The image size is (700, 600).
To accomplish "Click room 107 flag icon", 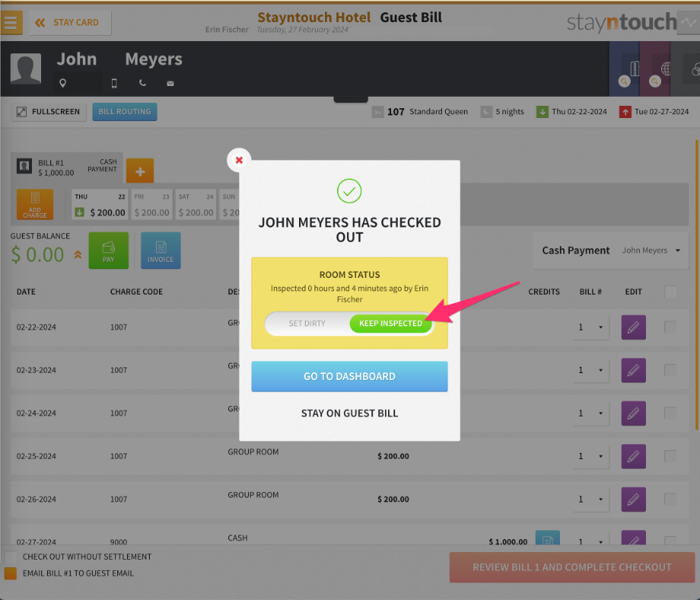I will tap(377, 112).
